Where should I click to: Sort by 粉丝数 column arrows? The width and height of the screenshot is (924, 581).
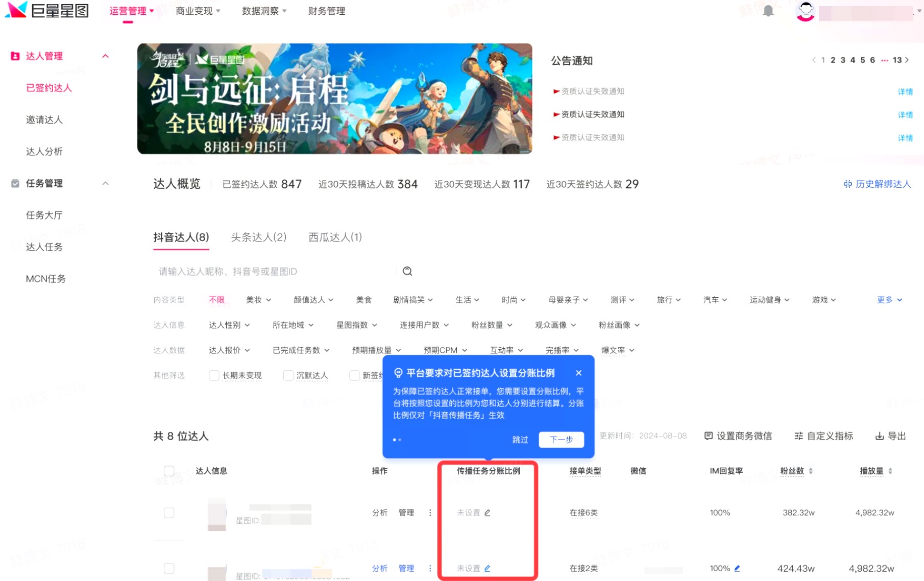811,471
